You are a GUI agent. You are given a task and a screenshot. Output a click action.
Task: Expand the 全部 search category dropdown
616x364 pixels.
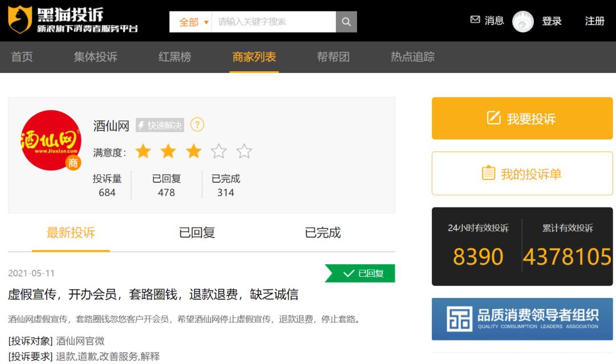coord(190,22)
